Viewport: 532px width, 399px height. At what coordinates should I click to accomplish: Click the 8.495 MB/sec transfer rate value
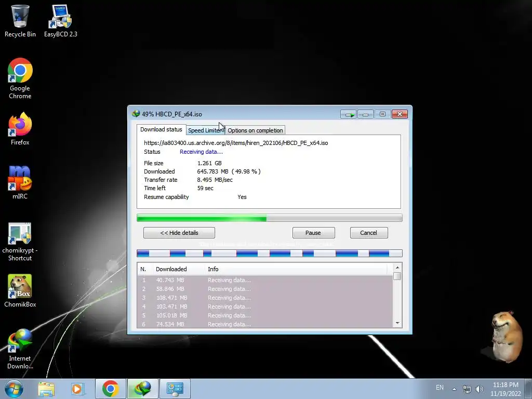coord(215,180)
